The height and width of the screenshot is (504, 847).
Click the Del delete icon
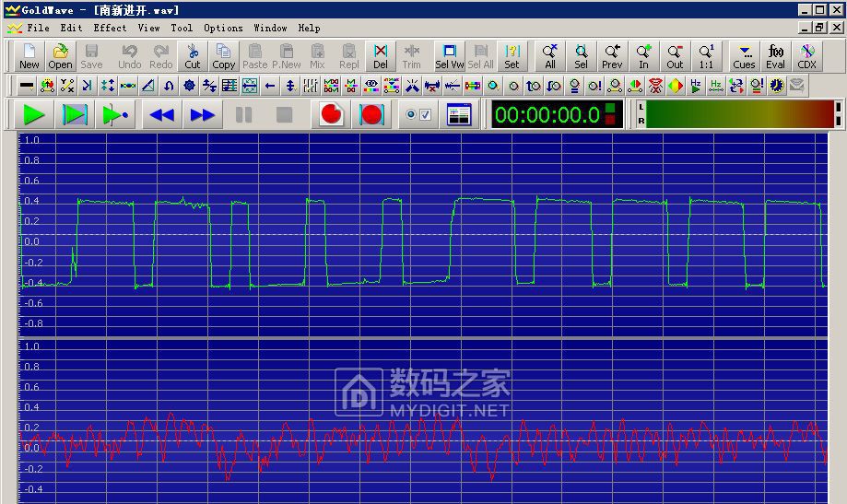tap(381, 56)
